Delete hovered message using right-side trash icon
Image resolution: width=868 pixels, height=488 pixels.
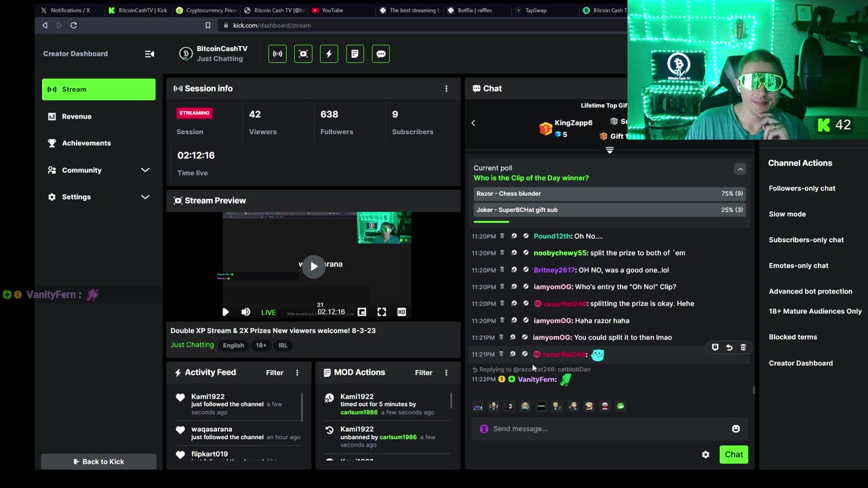click(x=743, y=347)
